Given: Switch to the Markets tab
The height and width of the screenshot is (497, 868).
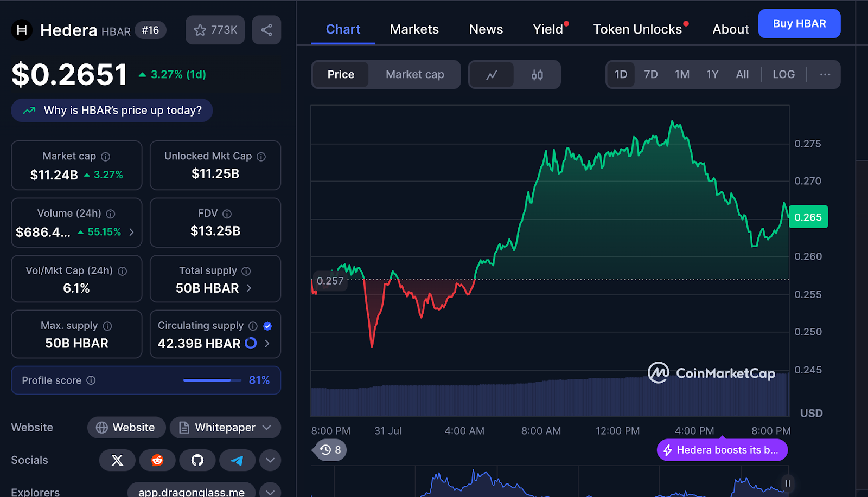Looking at the screenshot, I should [x=414, y=29].
